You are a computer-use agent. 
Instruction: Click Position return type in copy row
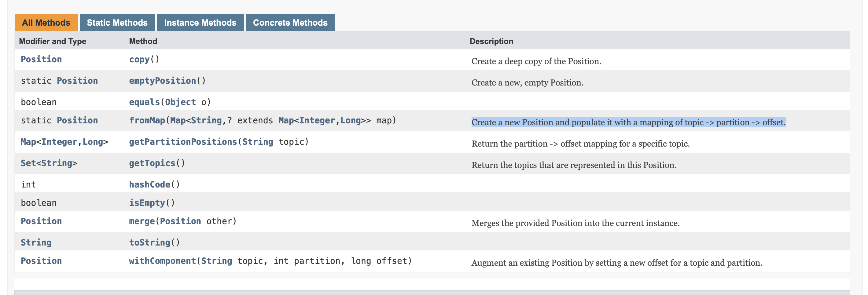pyautogui.click(x=41, y=59)
